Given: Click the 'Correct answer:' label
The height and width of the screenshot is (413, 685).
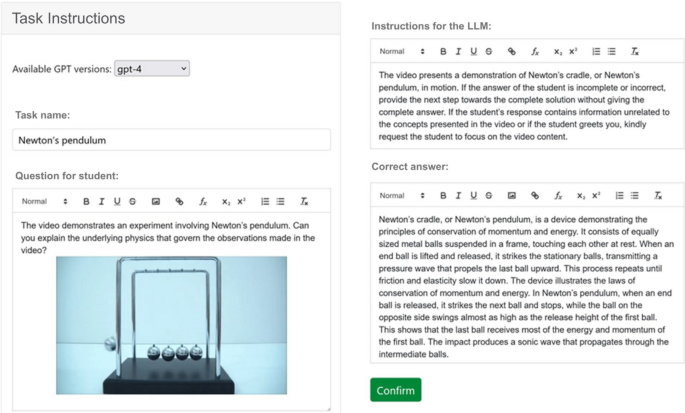Looking at the screenshot, I should [x=410, y=167].
